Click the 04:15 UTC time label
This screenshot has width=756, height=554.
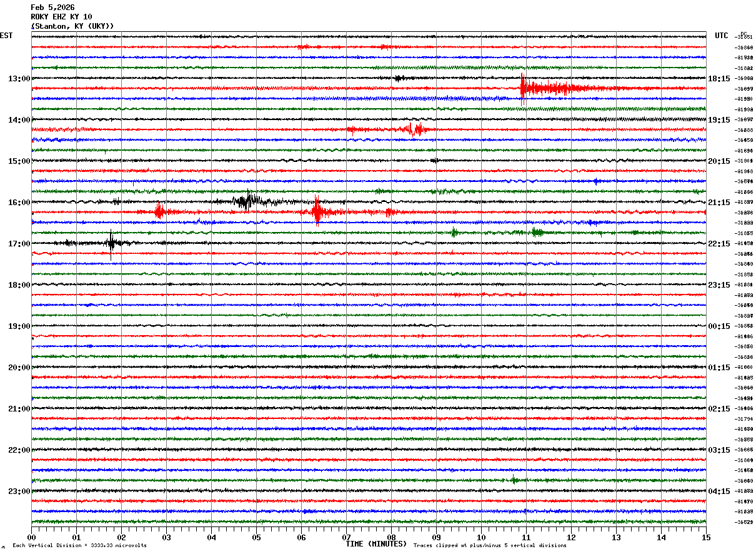[718, 491]
